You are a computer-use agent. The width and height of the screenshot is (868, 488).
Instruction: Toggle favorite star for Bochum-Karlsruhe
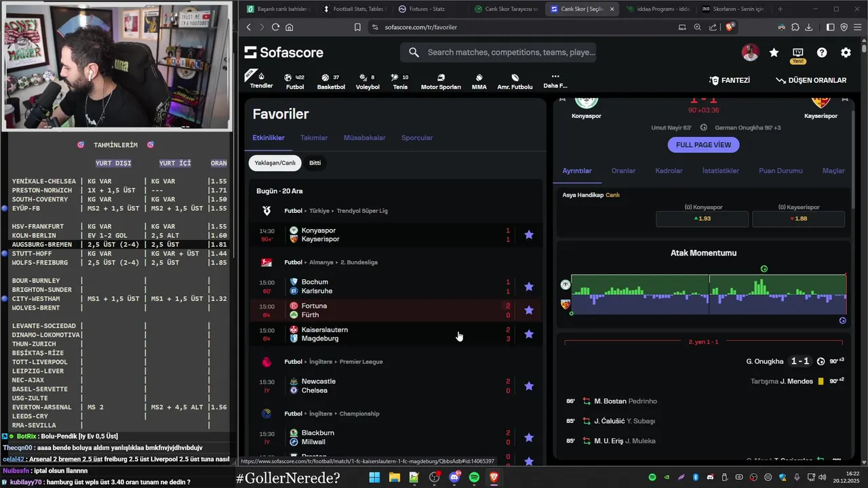click(529, 286)
